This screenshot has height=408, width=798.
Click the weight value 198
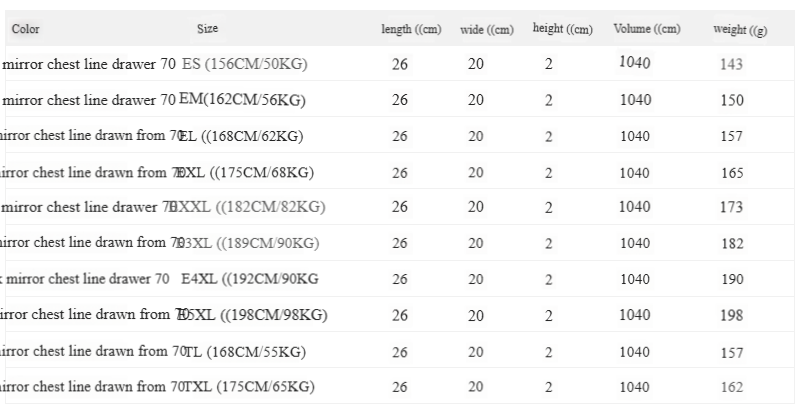(731, 315)
